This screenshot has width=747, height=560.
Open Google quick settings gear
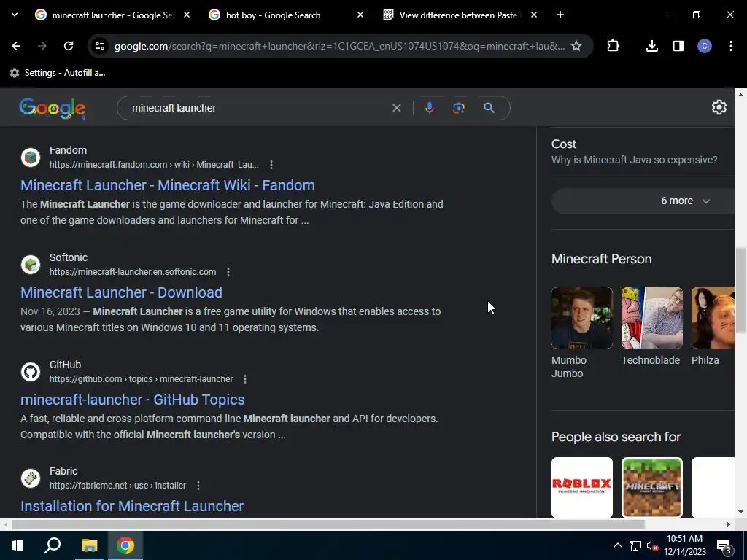pos(719,107)
